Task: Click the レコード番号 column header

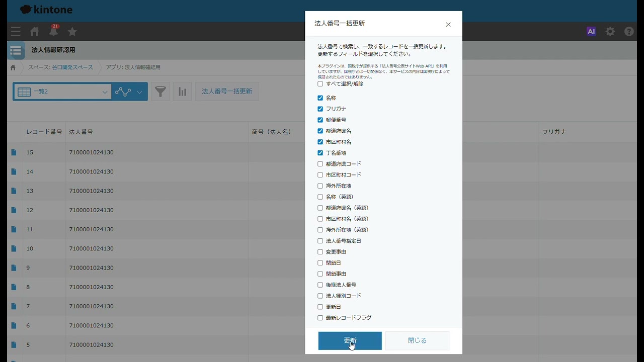Action: [x=44, y=132]
